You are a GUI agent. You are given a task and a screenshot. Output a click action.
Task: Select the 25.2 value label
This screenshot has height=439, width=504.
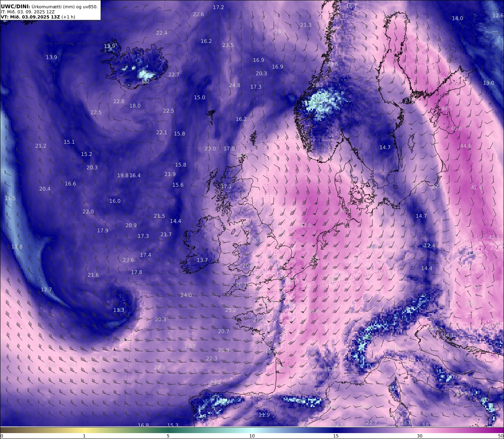(231, 310)
